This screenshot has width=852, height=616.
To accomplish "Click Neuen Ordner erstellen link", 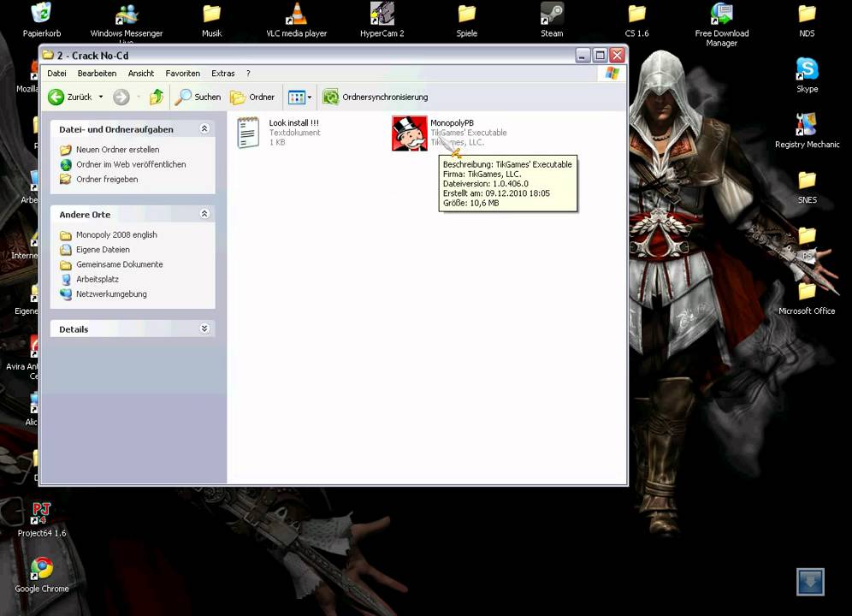I will (x=117, y=150).
